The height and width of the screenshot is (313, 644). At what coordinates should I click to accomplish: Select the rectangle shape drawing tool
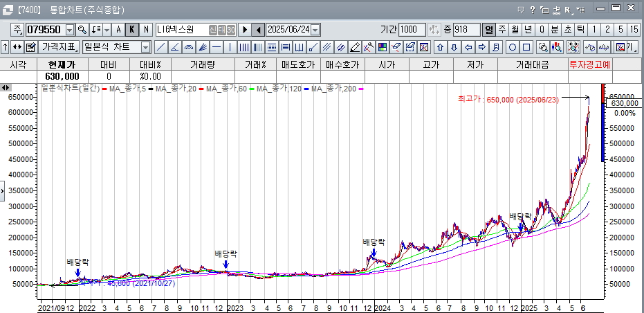pyautogui.click(x=526, y=47)
